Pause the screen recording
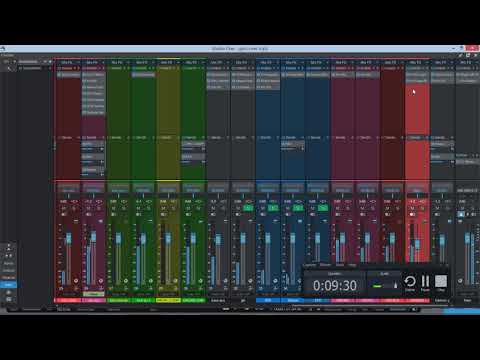This screenshot has width=480, height=360. coord(425,282)
